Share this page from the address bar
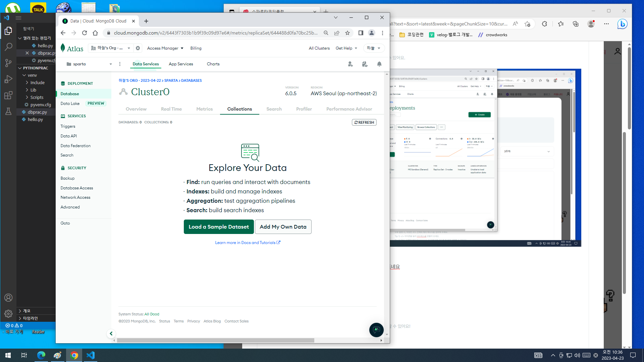The width and height of the screenshot is (644, 362). [x=337, y=33]
